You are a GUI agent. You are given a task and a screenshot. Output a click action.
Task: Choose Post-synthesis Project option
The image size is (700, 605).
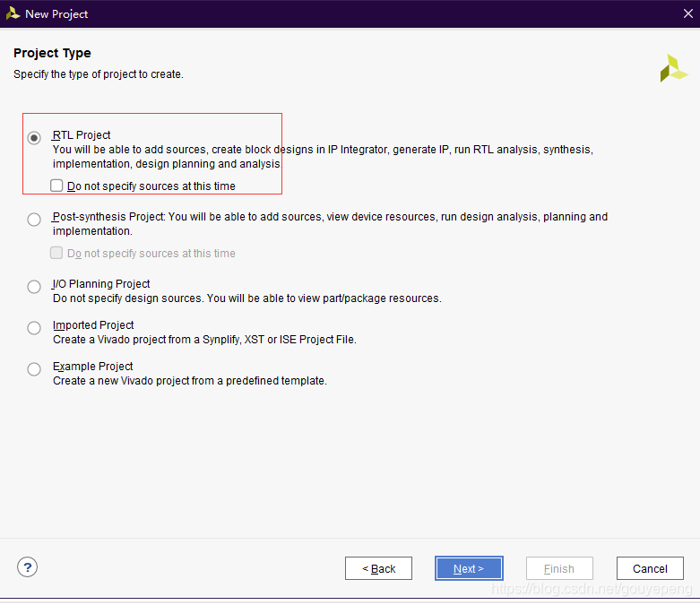(x=34, y=220)
